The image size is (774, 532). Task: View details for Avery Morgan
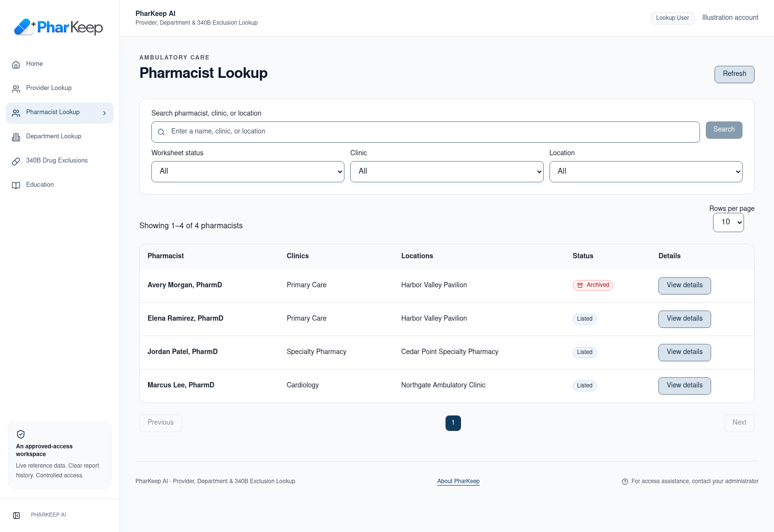coord(685,286)
